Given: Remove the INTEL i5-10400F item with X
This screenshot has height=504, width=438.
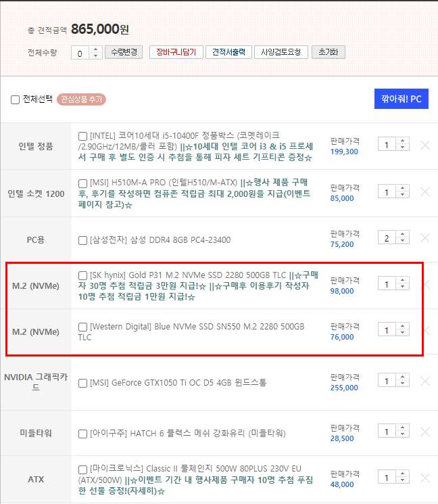Looking at the screenshot, I should click(x=425, y=145).
